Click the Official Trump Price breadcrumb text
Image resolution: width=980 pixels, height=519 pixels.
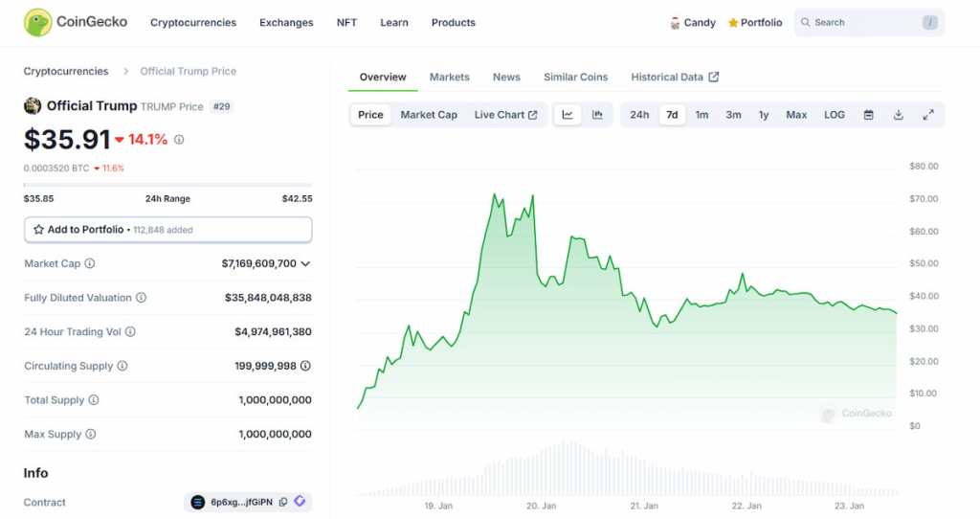point(189,71)
